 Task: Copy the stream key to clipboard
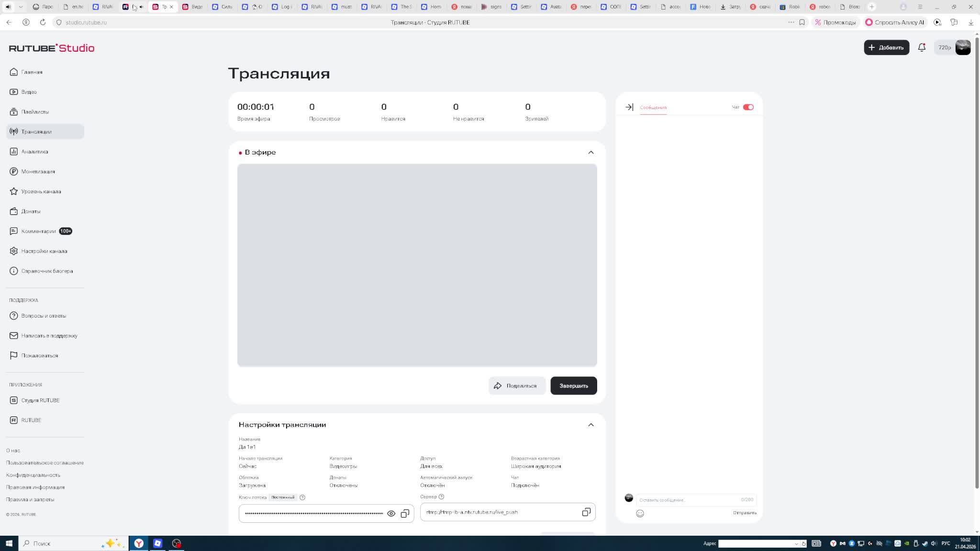point(405,513)
